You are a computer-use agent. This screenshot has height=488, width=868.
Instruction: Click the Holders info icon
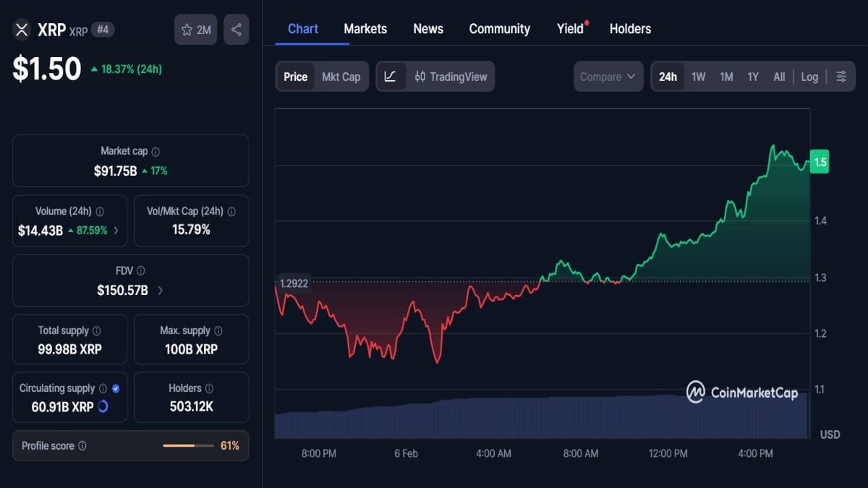tap(209, 389)
